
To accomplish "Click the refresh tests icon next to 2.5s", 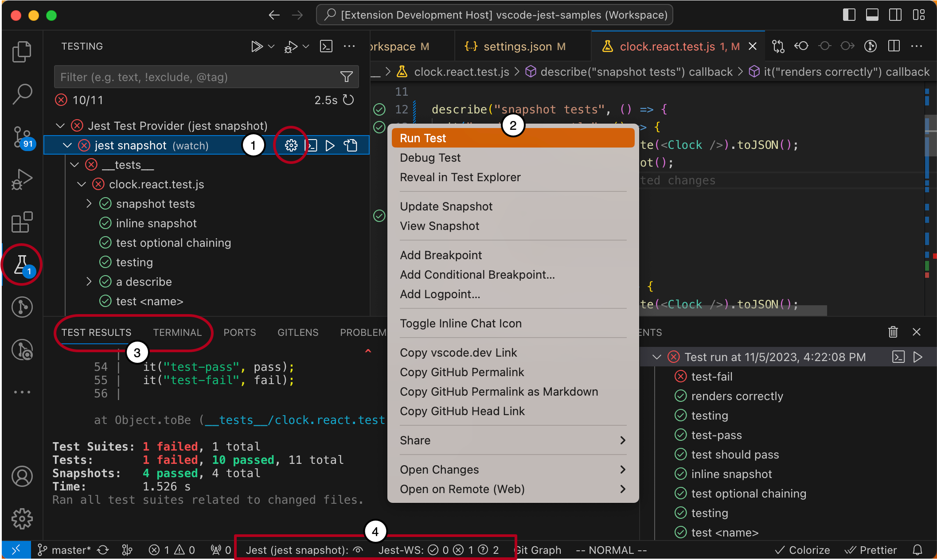I will click(349, 100).
